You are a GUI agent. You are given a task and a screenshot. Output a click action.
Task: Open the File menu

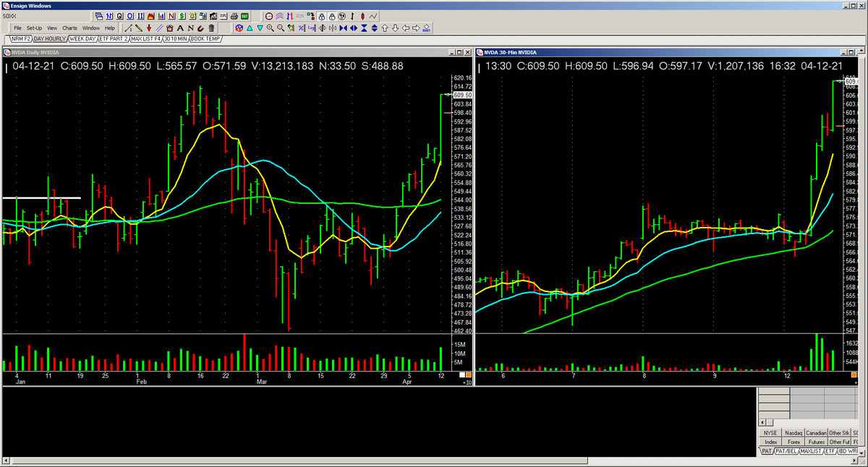17,28
